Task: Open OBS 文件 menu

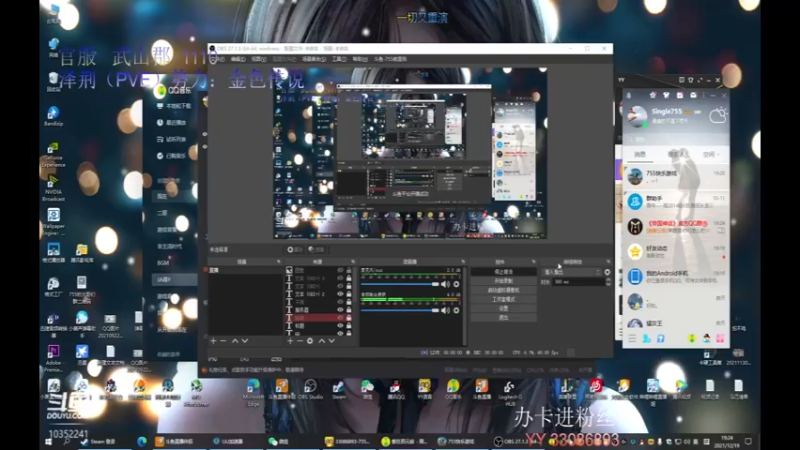Action: click(x=218, y=59)
